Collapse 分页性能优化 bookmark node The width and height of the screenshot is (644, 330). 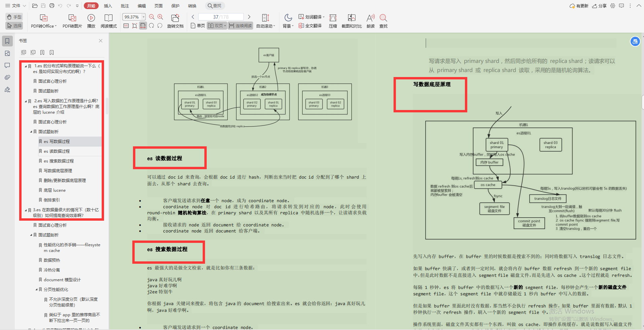[37, 290]
